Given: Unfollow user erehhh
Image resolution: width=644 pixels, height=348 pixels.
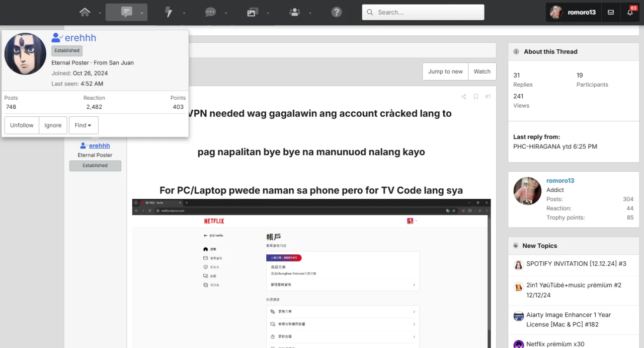Looking at the screenshot, I should tap(22, 125).
